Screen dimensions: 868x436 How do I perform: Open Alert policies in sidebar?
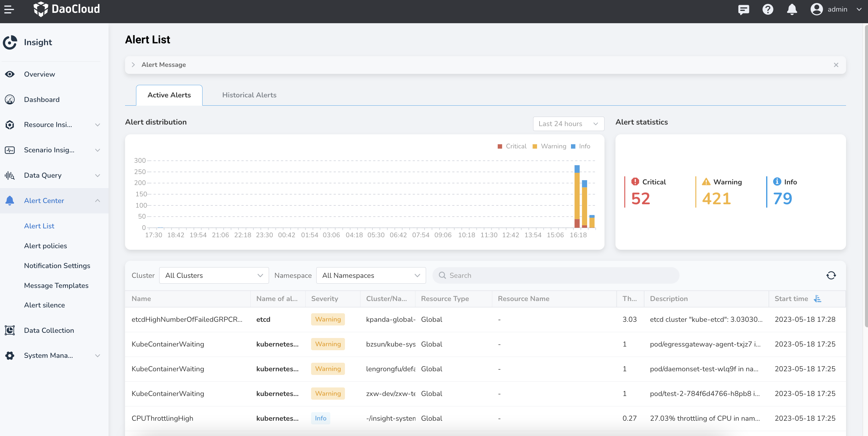coord(45,246)
